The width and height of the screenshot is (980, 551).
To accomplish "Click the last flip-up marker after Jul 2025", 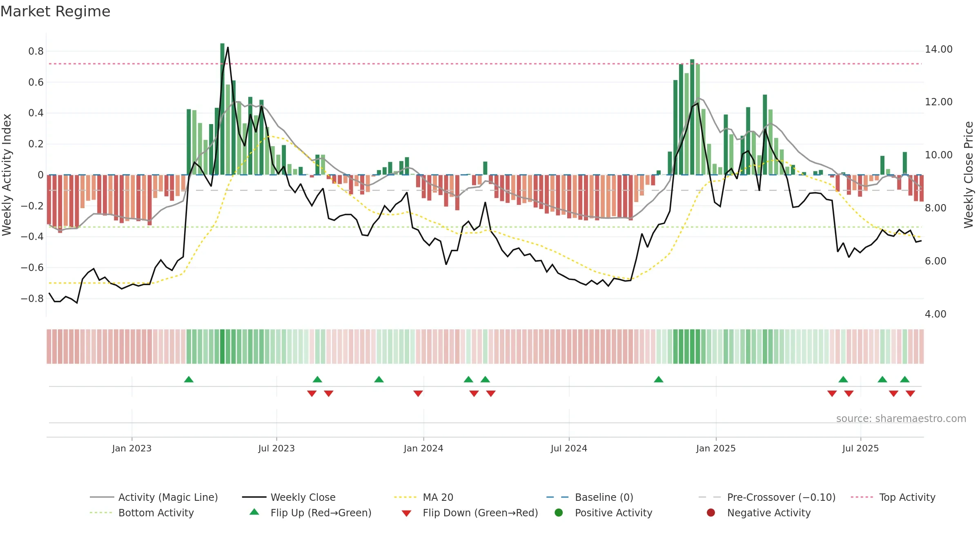I will [x=905, y=379].
